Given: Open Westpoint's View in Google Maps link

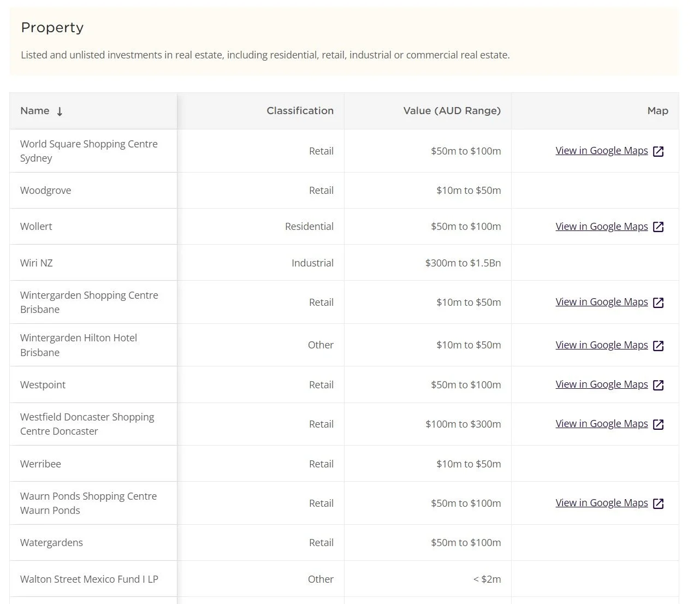Looking at the screenshot, I should (x=602, y=384).
